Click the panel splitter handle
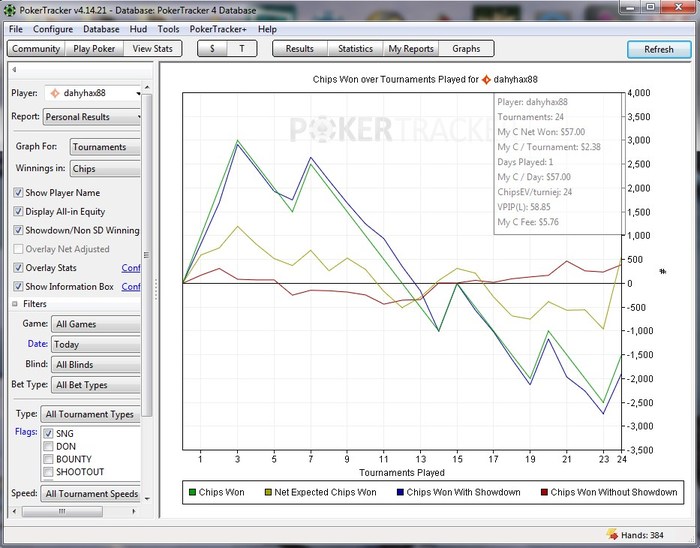Viewport: 700px width, 548px height. pos(156,290)
